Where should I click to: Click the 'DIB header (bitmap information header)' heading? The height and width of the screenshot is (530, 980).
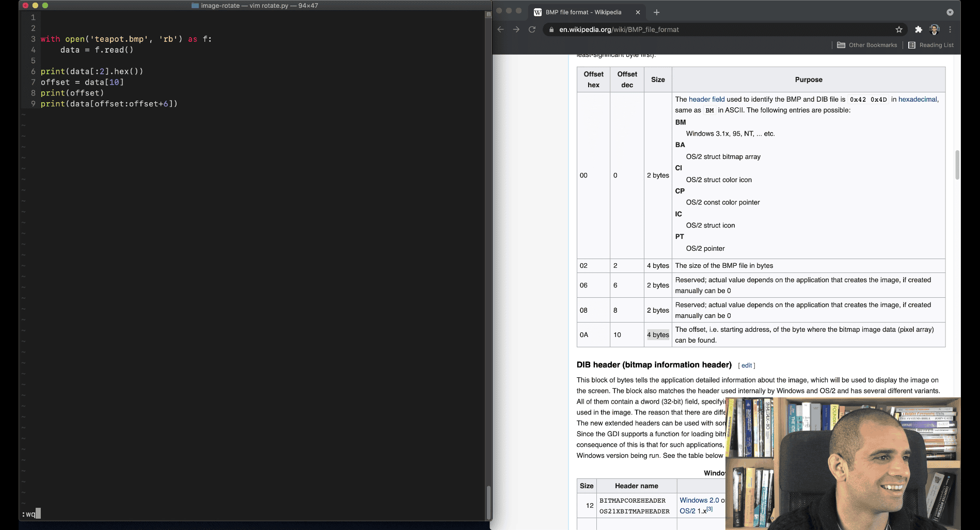654,365
